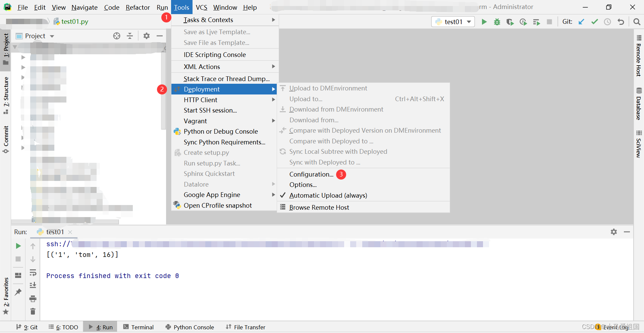Run with coverage shield icon
644x333 pixels.
510,22
